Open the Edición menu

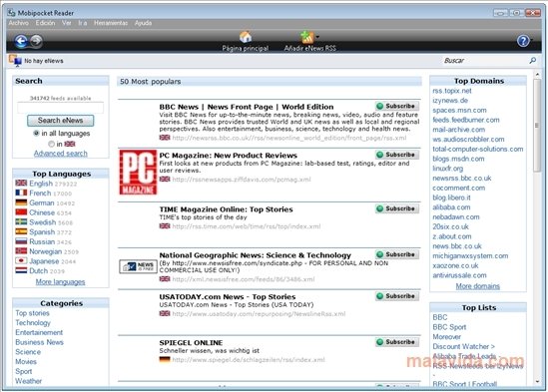click(x=45, y=23)
